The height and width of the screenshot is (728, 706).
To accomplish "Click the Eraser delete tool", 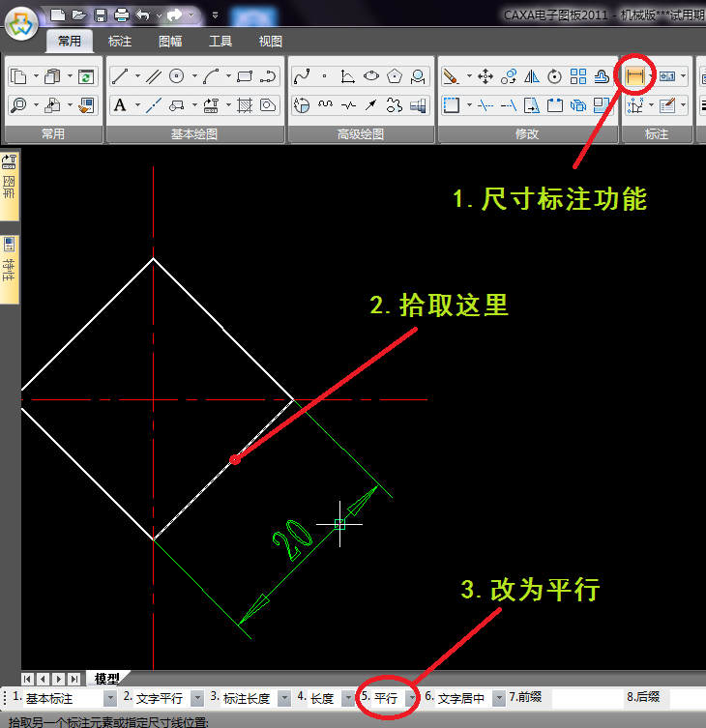I will point(451,76).
